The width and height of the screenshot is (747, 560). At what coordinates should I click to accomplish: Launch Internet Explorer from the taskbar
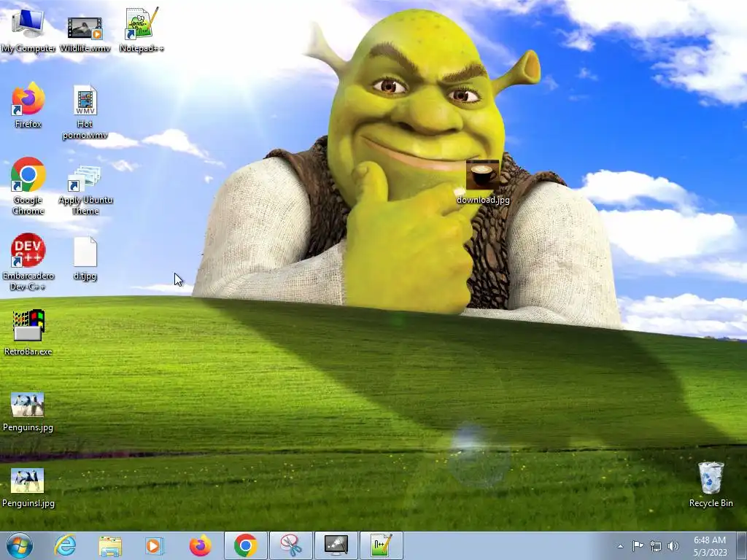pyautogui.click(x=65, y=545)
